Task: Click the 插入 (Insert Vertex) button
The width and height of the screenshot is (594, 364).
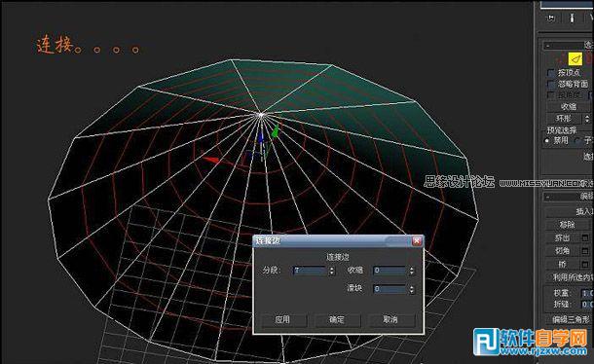Action: tap(570, 211)
